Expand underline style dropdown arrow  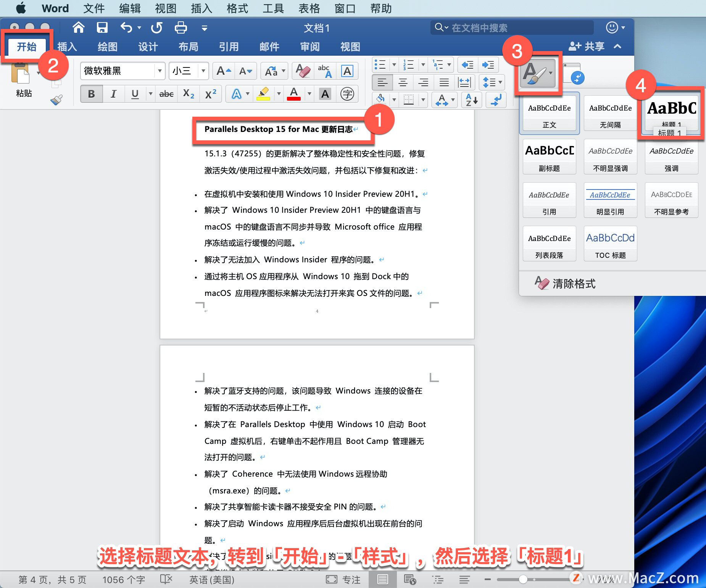(x=150, y=94)
